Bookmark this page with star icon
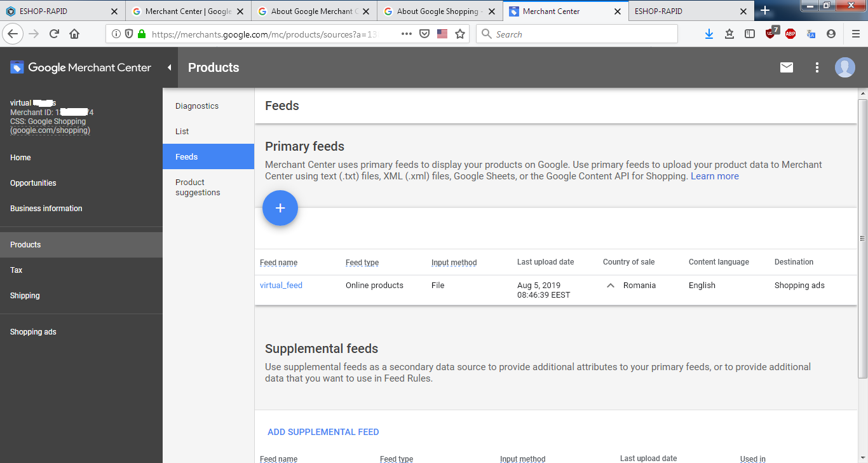Screen dimensions: 868x463 tap(460, 34)
